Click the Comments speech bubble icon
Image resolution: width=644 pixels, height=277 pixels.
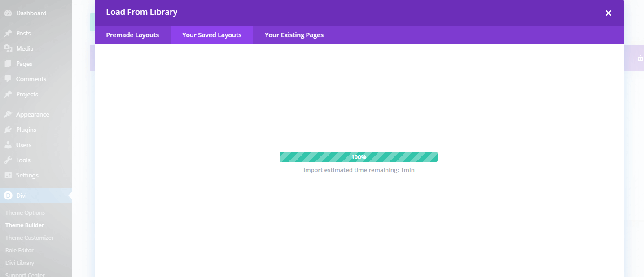[8, 79]
